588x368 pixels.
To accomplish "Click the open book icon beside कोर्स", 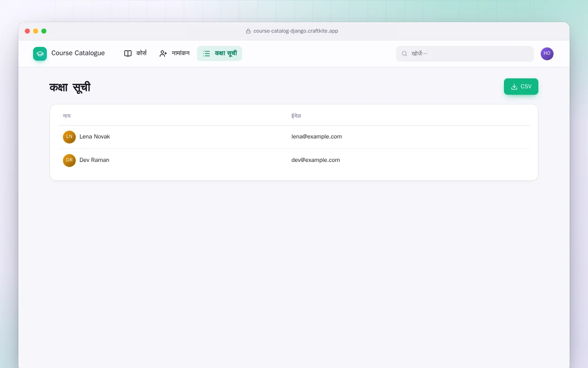I will [x=128, y=53].
